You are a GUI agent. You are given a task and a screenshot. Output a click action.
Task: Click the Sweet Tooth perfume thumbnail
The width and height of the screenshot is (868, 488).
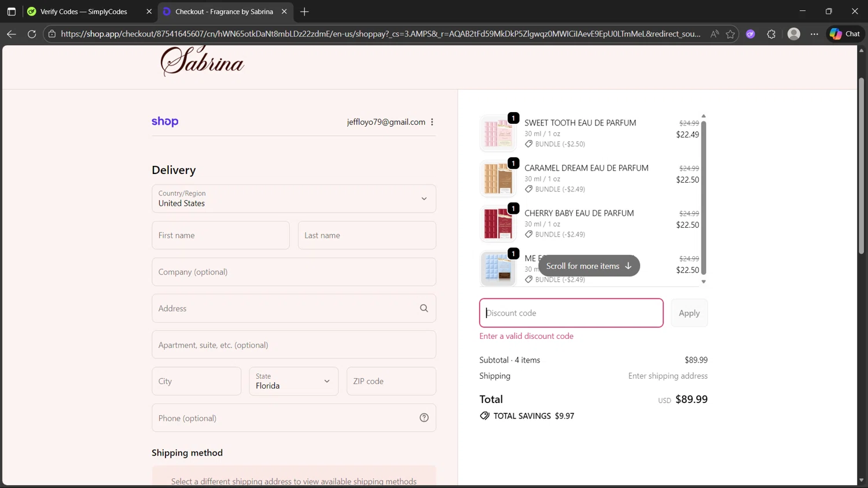[498, 133]
